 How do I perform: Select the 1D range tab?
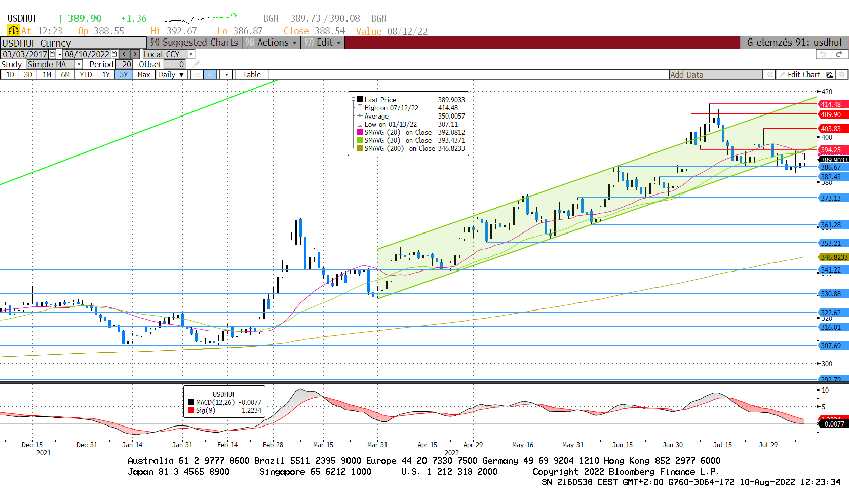click(x=10, y=75)
